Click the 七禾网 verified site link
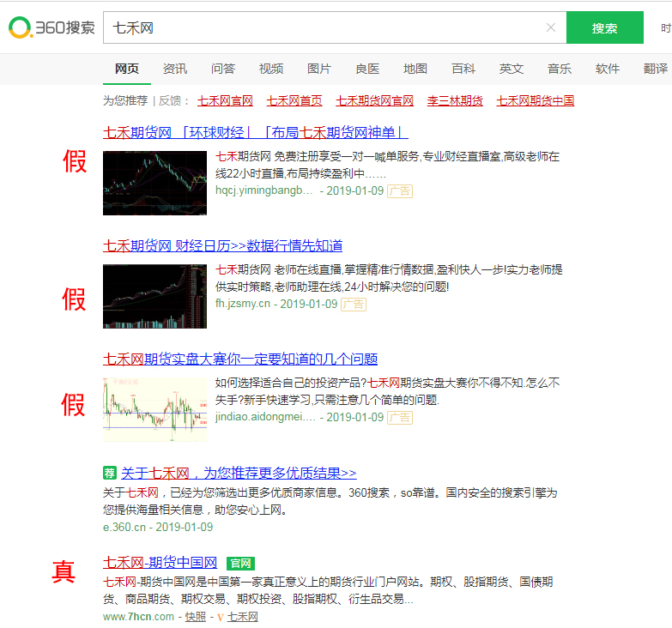This screenshot has width=672, height=628. coord(243,617)
